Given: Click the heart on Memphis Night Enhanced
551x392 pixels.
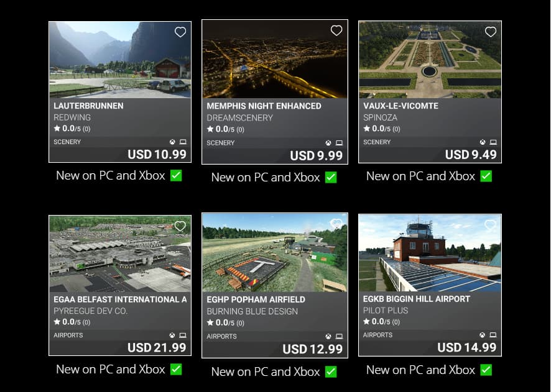Looking at the screenshot, I should [x=336, y=30].
